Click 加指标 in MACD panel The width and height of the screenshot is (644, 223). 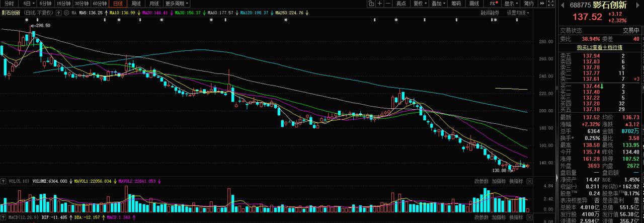point(499,217)
